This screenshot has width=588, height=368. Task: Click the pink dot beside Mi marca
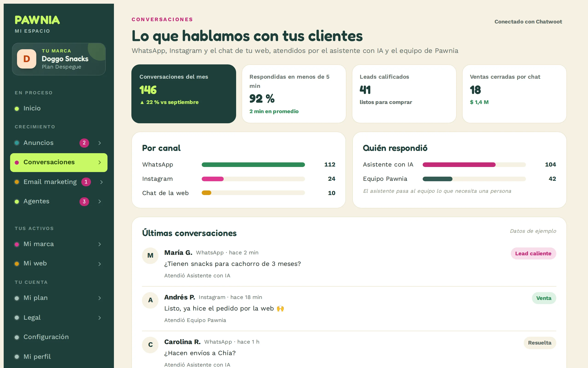(x=17, y=244)
